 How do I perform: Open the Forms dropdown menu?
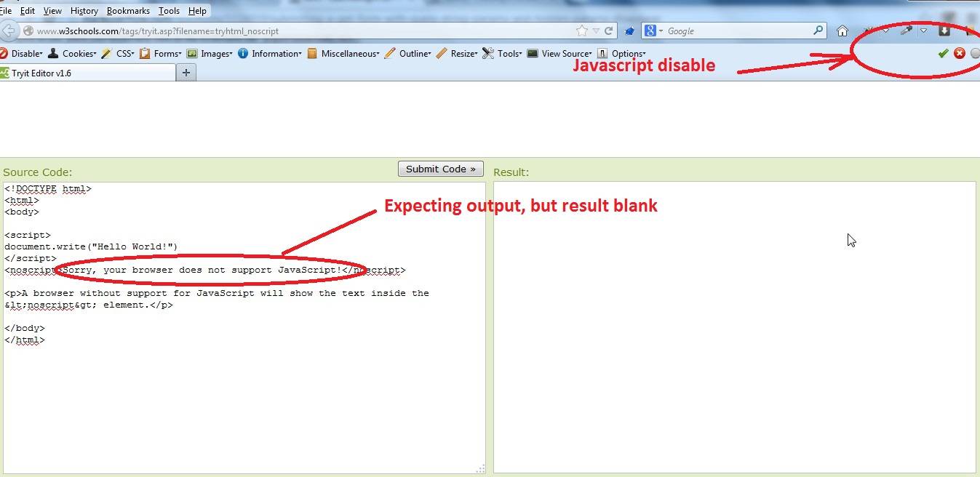pos(162,53)
